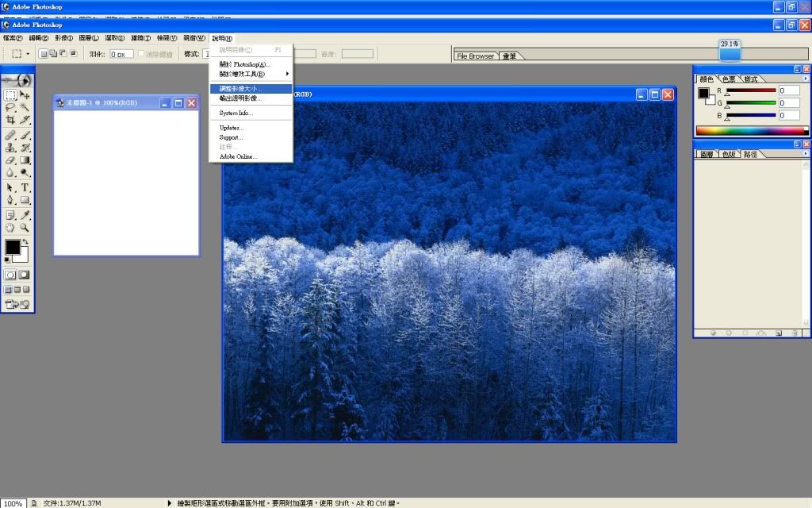Select the Type tool

25,187
